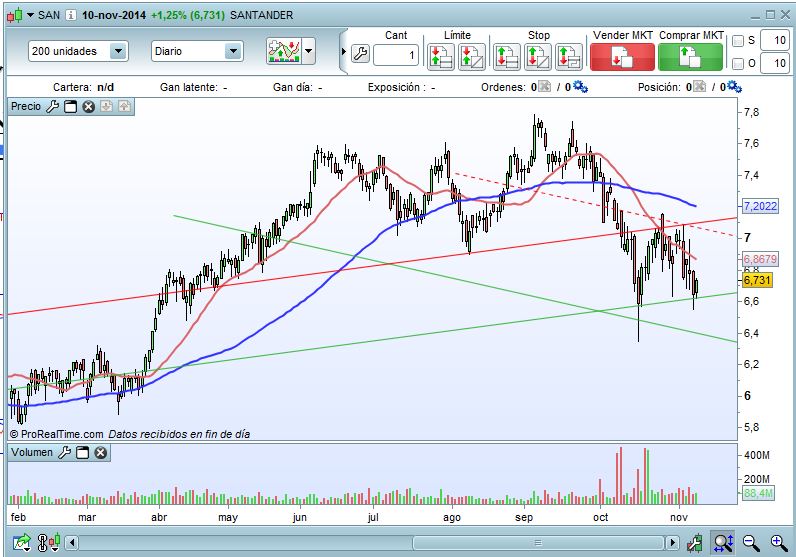Screen dimensions: 796x557
Task: Click the green Comprar MKT button
Action: 690,56
